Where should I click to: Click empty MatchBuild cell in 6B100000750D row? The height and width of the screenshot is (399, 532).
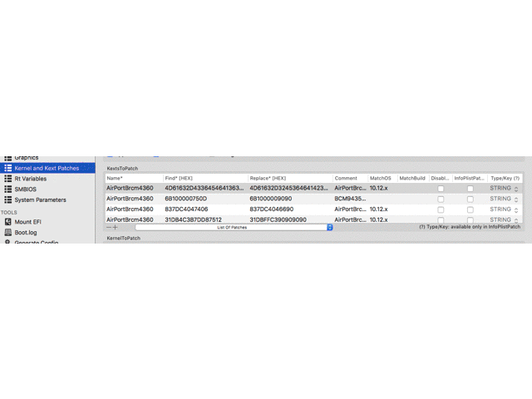(x=413, y=199)
